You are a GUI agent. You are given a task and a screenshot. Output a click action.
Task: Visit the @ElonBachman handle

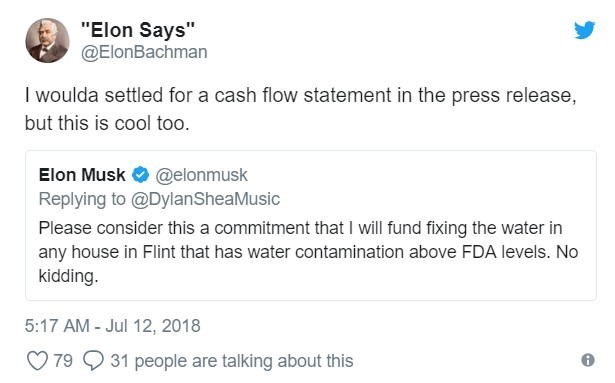tap(144, 52)
